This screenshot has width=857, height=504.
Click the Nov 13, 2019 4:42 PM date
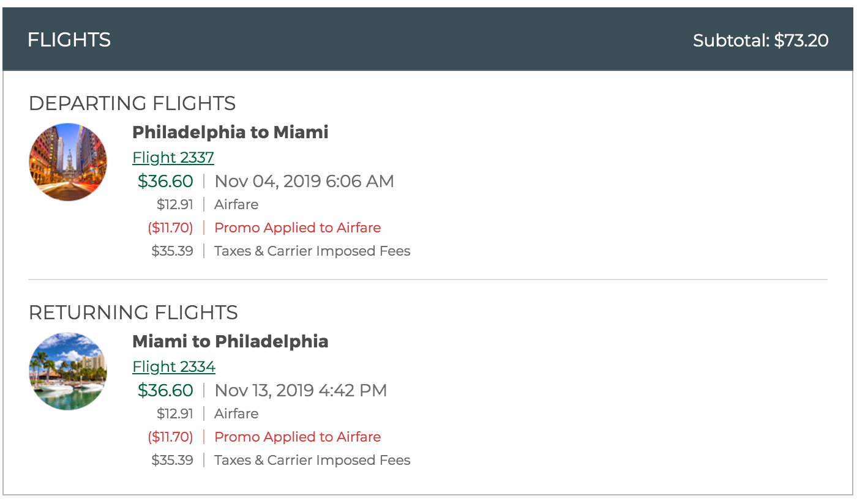301,390
